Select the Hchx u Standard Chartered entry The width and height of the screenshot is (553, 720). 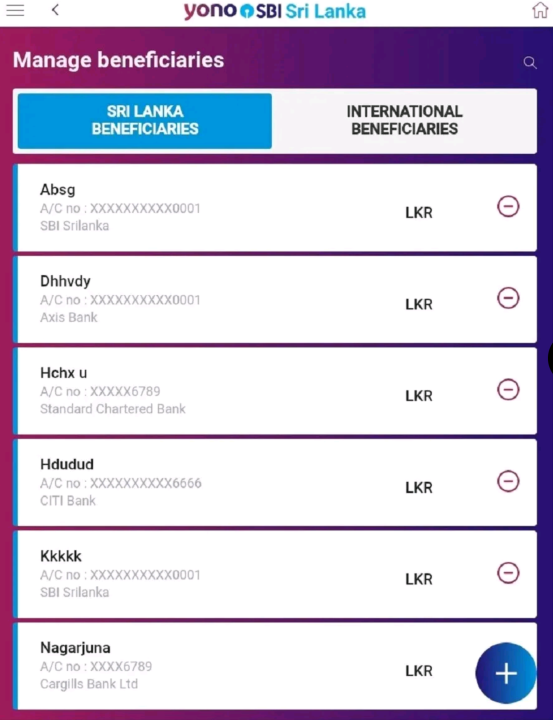click(275, 391)
